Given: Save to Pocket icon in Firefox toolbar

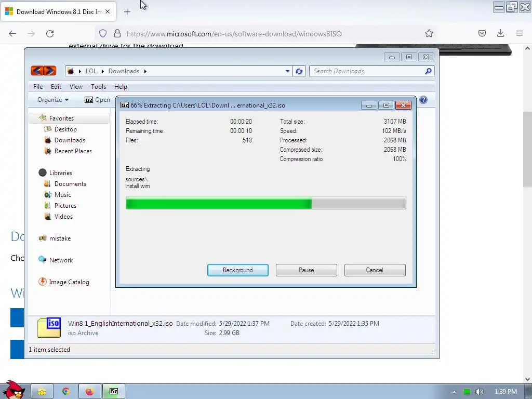Looking at the screenshot, I should pyautogui.click(x=482, y=33).
